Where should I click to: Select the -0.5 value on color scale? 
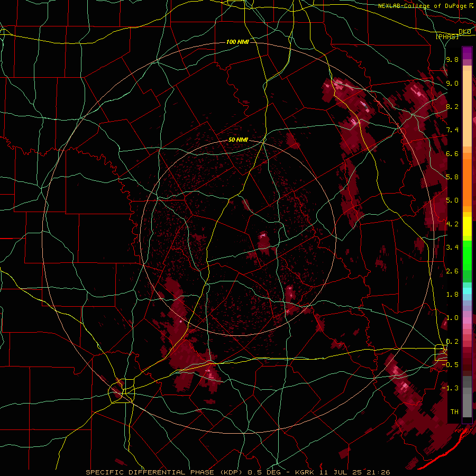[450, 365]
